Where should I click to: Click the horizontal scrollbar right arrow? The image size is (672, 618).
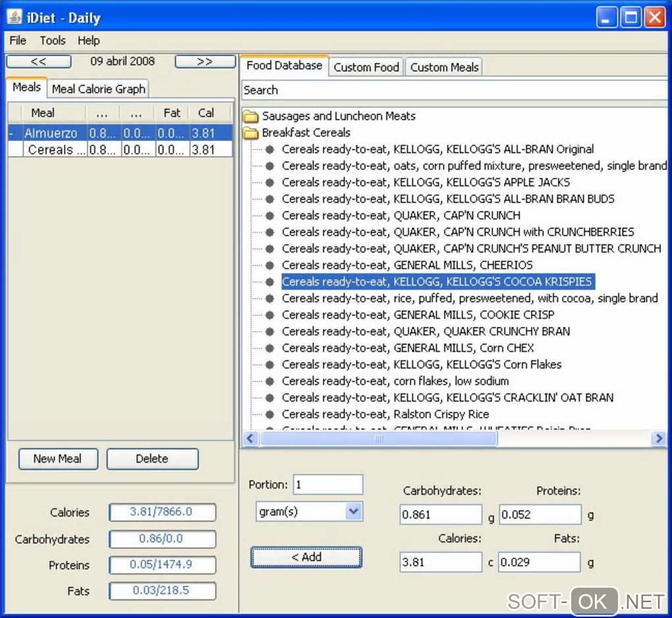point(658,438)
